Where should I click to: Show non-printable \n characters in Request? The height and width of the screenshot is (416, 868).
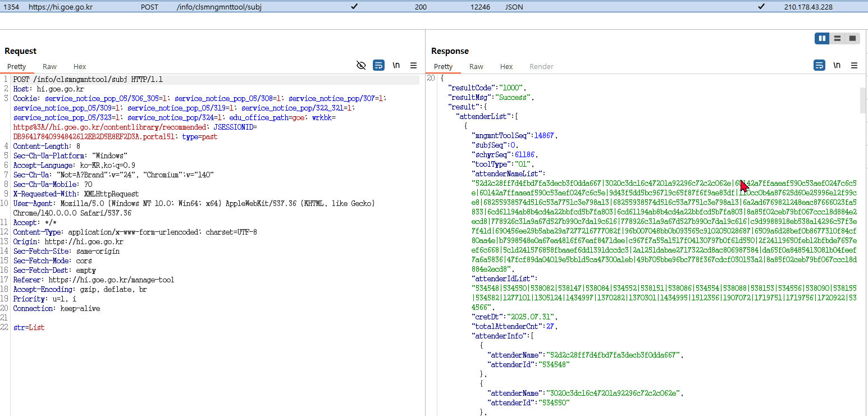[396, 66]
